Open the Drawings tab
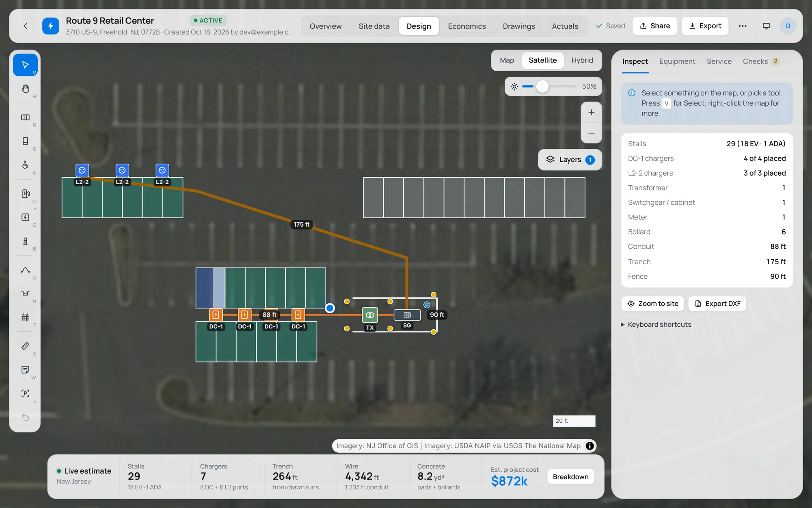This screenshot has height=508, width=812. (x=518, y=26)
